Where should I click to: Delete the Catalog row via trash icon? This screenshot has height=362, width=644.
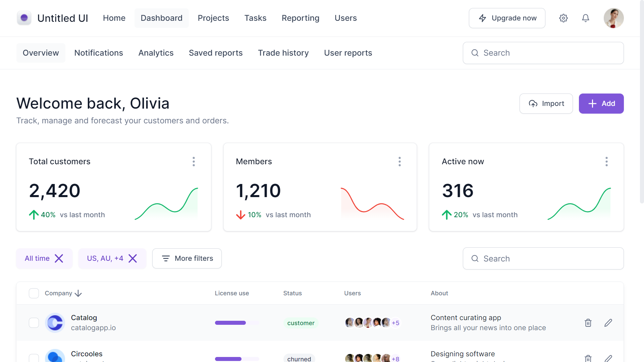coord(588,323)
